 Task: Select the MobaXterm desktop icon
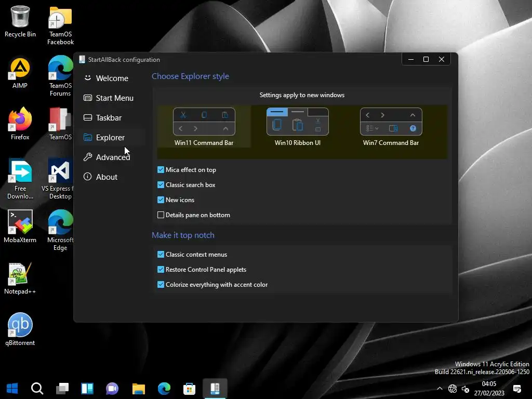20,227
